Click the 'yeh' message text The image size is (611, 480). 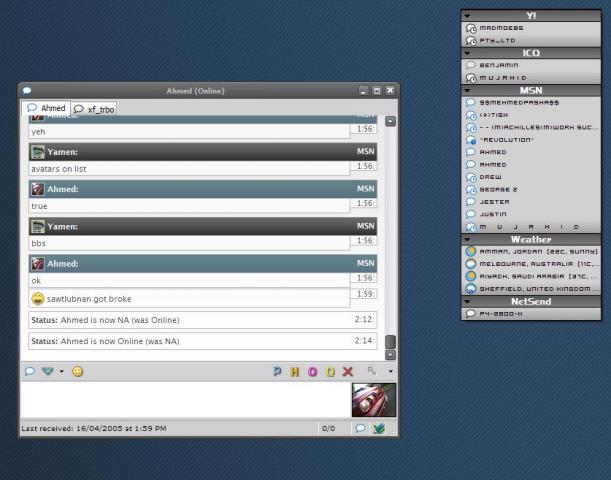click(38, 132)
